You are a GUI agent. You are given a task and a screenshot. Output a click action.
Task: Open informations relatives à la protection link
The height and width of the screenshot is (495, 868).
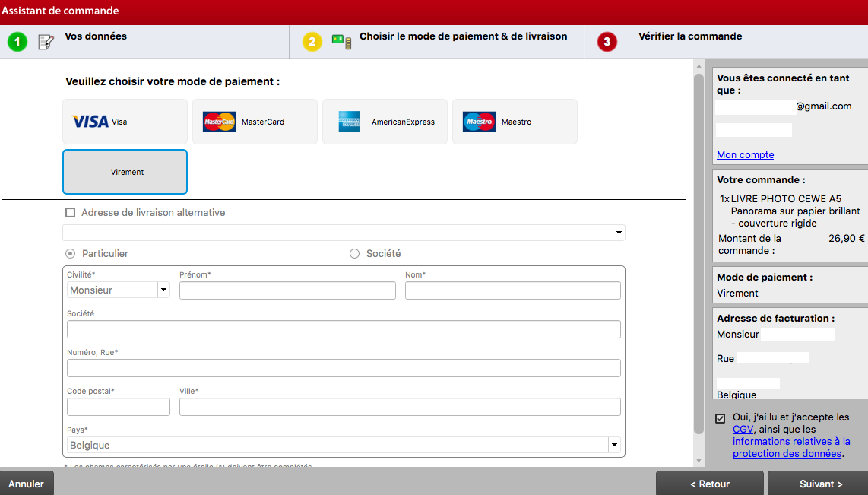pyautogui.click(x=791, y=447)
